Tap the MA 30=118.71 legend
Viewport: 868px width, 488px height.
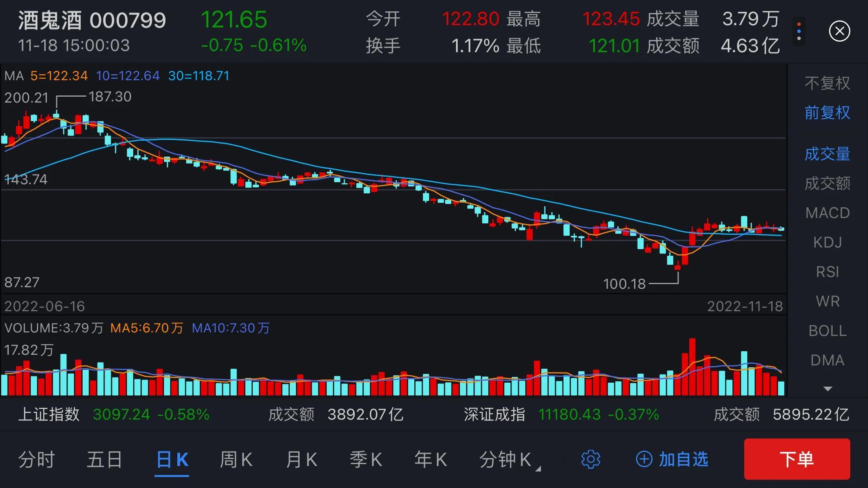point(199,75)
